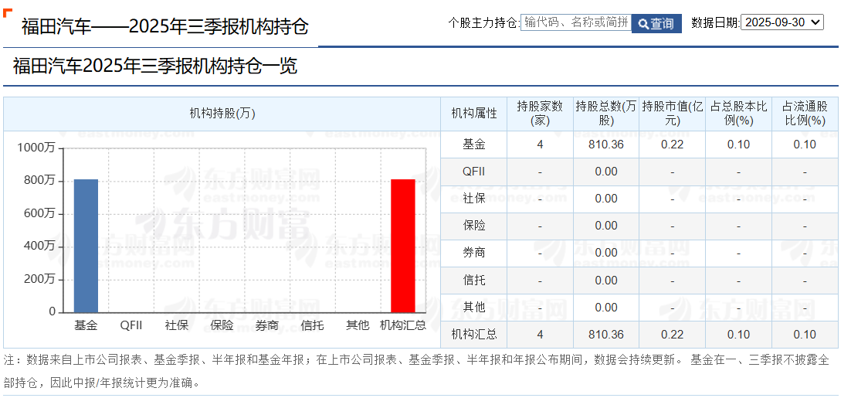
Task: Click 基金 label on chart x-axis
Action: [86, 325]
